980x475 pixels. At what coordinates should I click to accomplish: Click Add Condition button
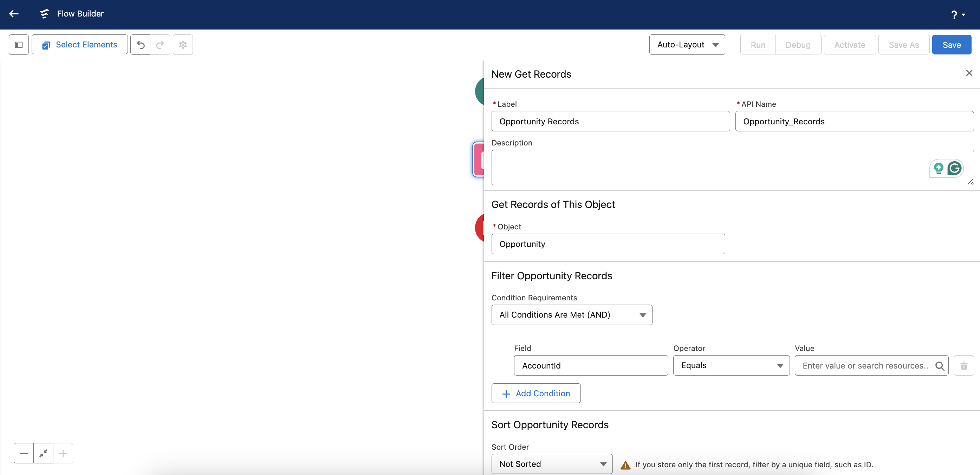[536, 393]
